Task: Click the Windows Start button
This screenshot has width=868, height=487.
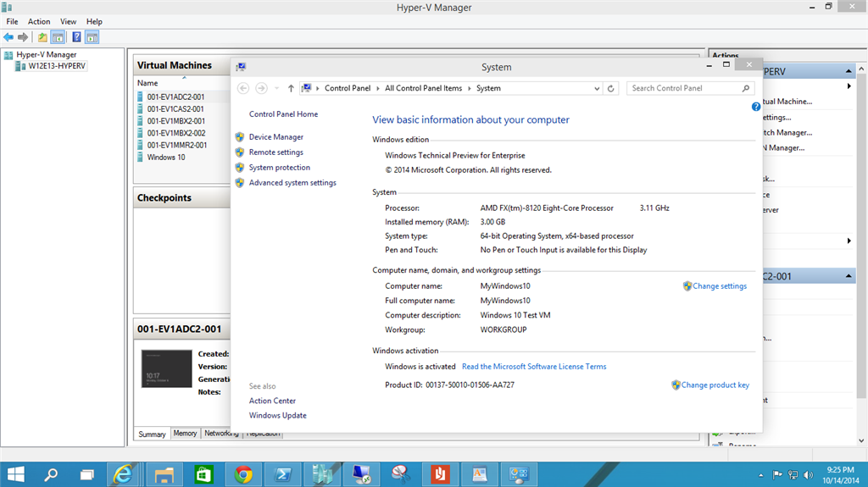Action: [x=15, y=474]
